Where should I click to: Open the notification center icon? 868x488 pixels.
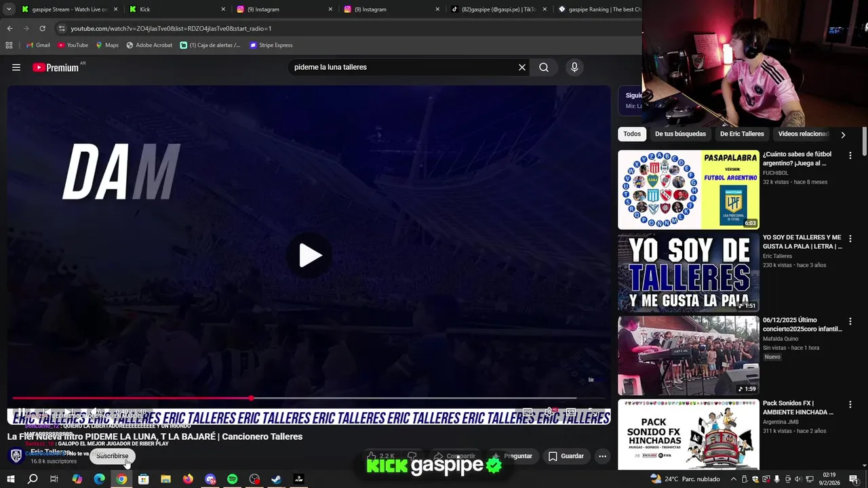[854, 479]
